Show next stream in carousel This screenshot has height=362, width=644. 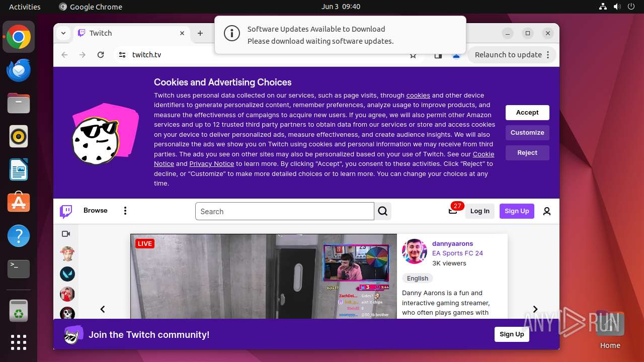[535, 309]
